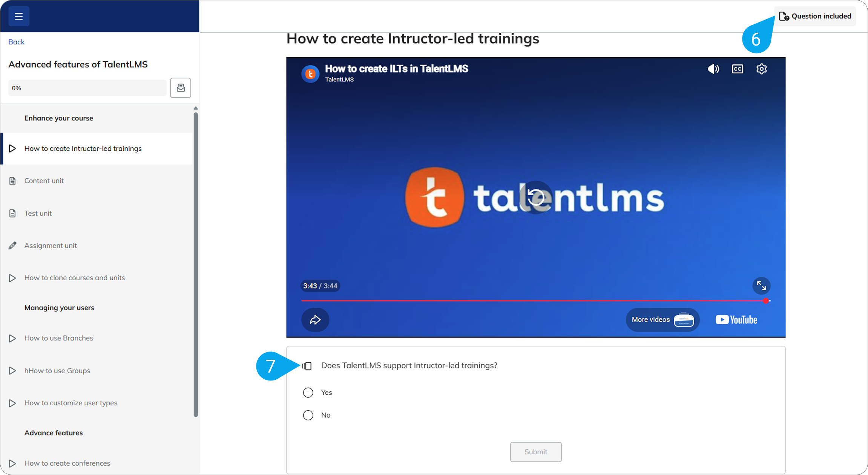Viewport: 868px width, 475px height.
Task: Click the red playhead on the timeline
Action: point(766,301)
